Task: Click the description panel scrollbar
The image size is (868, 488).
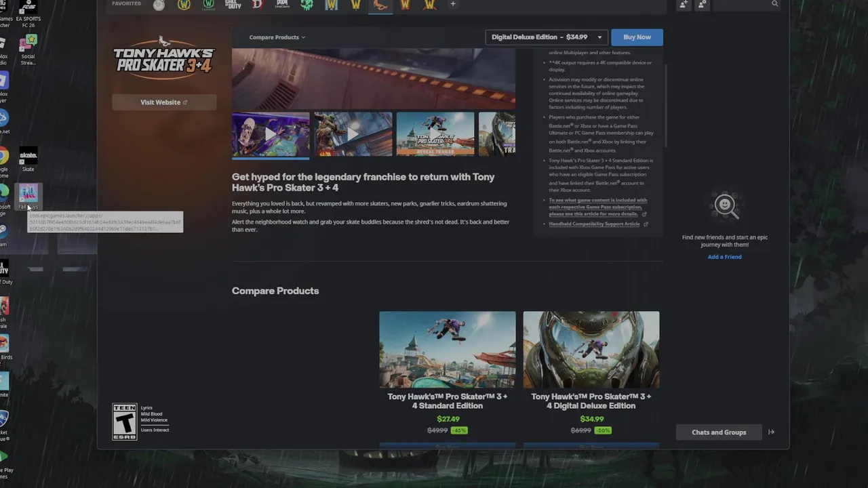Action: click(x=665, y=105)
